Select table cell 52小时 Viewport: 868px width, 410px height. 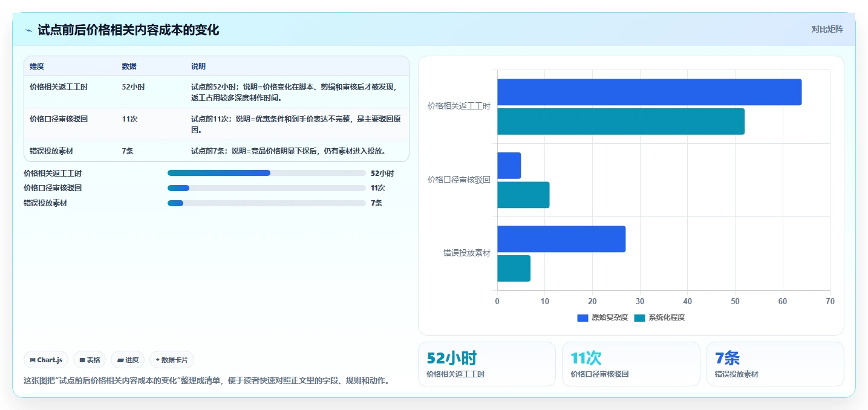(133, 87)
